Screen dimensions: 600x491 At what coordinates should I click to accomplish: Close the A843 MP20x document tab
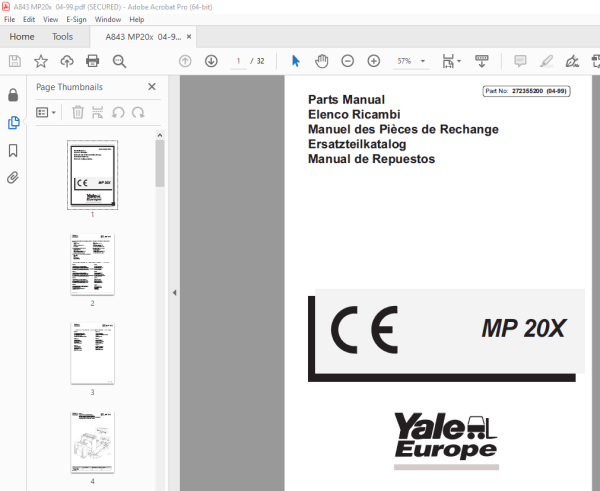189,37
